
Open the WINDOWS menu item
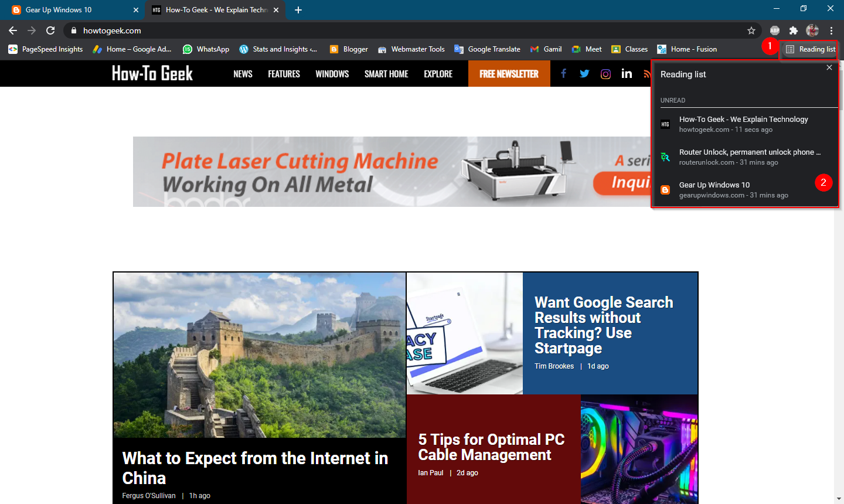click(332, 74)
